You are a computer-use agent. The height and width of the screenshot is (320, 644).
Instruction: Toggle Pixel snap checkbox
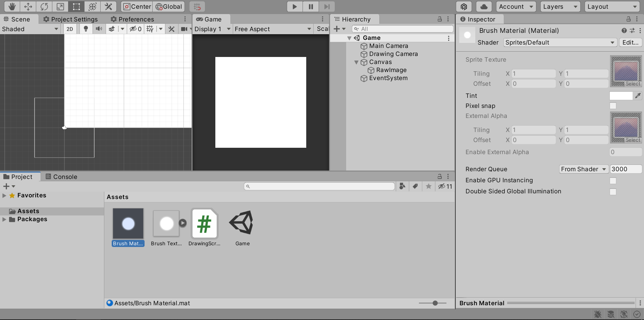613,106
